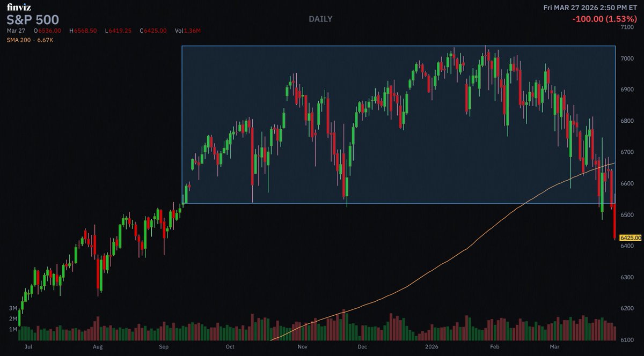Open the DAILY timeframe selector
Screen dimensions: 644x356
click(320, 19)
